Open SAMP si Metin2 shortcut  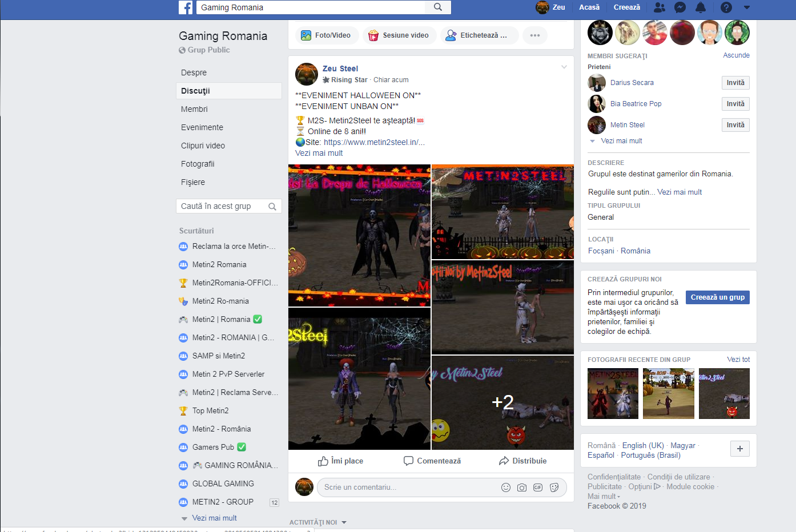coord(218,356)
